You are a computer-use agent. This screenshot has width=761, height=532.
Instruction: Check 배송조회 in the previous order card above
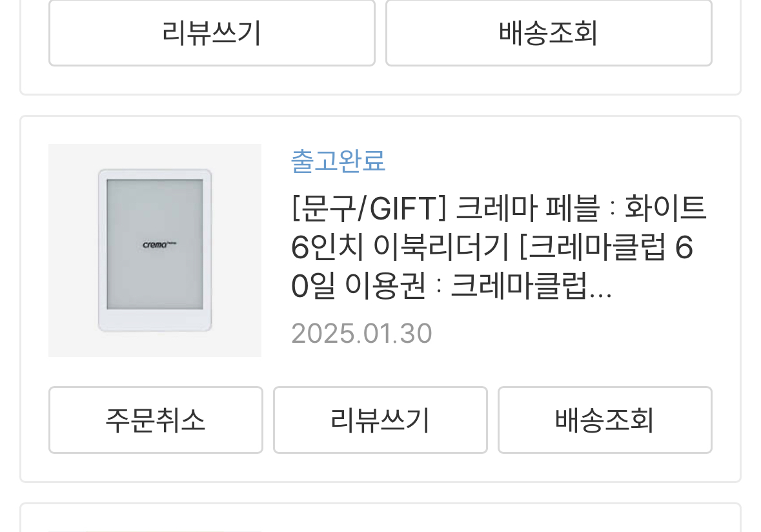pyautogui.click(x=549, y=32)
